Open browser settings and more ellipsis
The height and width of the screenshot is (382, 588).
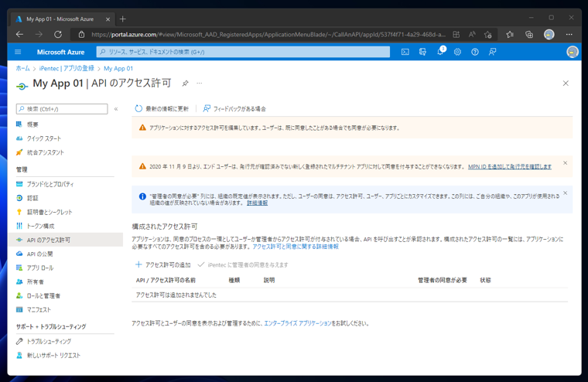click(x=569, y=35)
